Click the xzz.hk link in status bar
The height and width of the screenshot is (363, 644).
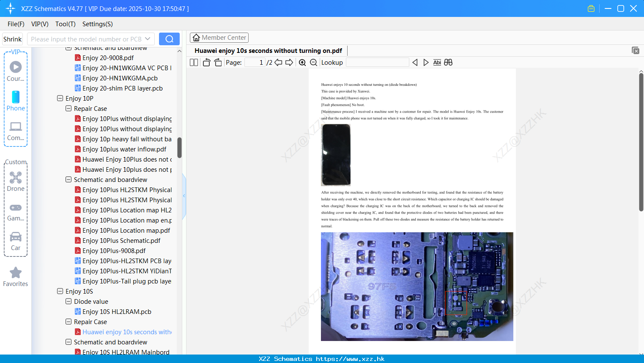click(x=350, y=359)
